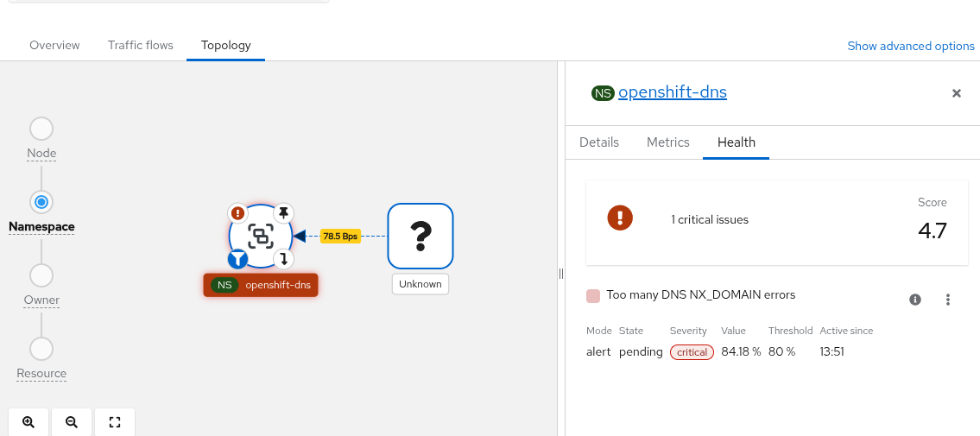Open kebab menu for DNS NX_DOMAIN alert
980x436 pixels.
coord(947,300)
